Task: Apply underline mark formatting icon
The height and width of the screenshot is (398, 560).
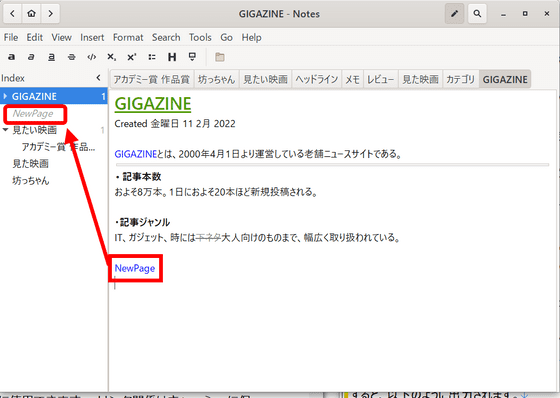Action: [51, 57]
